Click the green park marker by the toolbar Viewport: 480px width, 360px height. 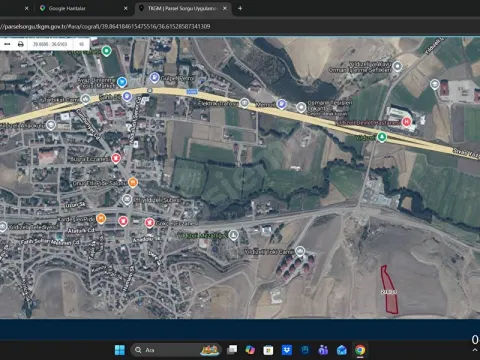coord(106,51)
